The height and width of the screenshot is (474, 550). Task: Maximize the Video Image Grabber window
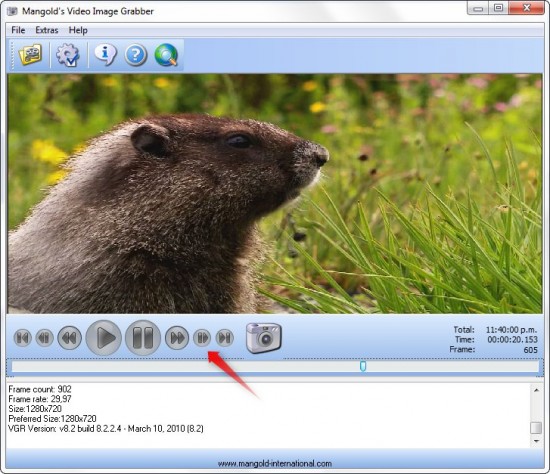coord(498,8)
